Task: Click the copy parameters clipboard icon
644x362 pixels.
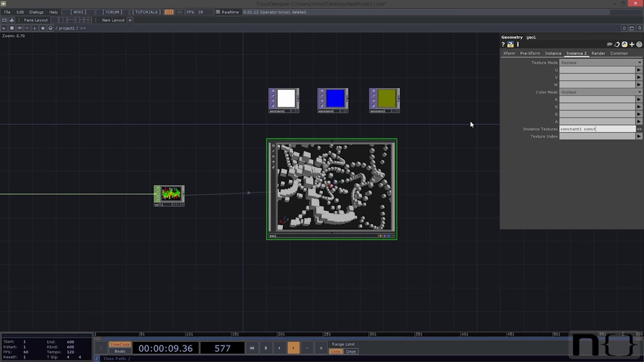Action: [617, 45]
